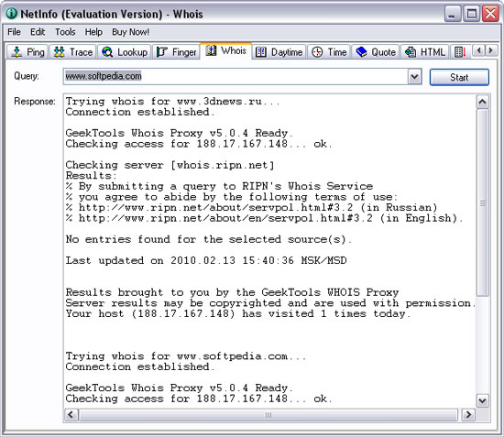Click the Response scroll down arrow

point(482,400)
